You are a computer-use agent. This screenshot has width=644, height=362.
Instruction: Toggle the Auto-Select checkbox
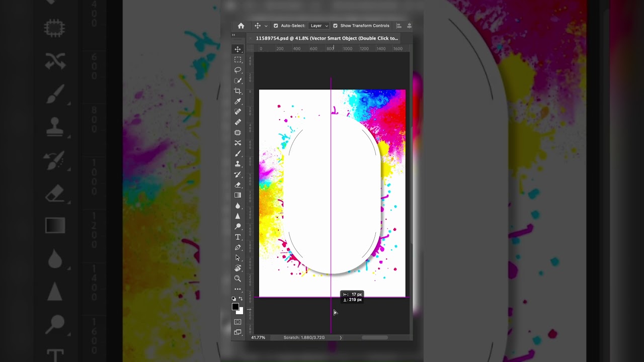(x=276, y=26)
